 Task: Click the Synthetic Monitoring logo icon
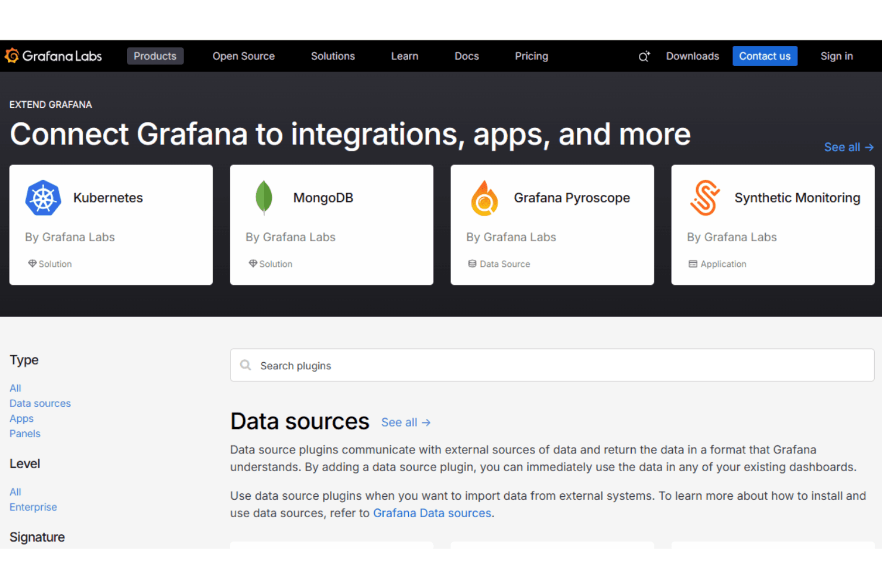pos(705,198)
